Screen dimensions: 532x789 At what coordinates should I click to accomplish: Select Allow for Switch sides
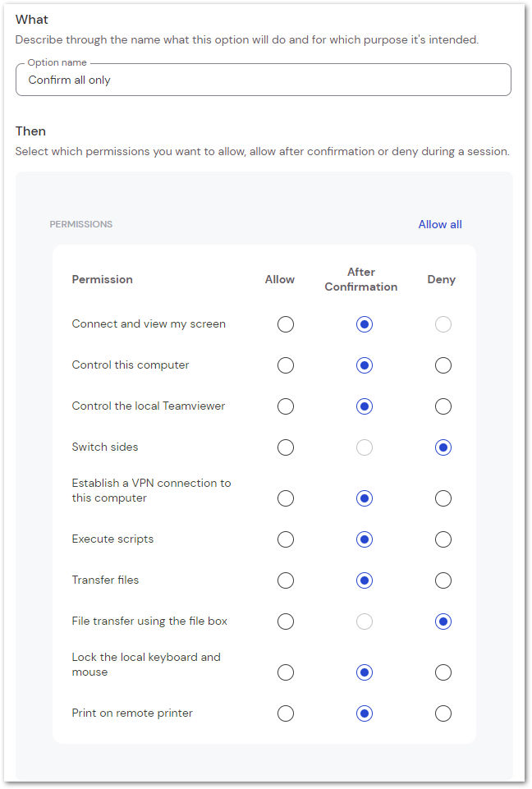click(x=286, y=447)
